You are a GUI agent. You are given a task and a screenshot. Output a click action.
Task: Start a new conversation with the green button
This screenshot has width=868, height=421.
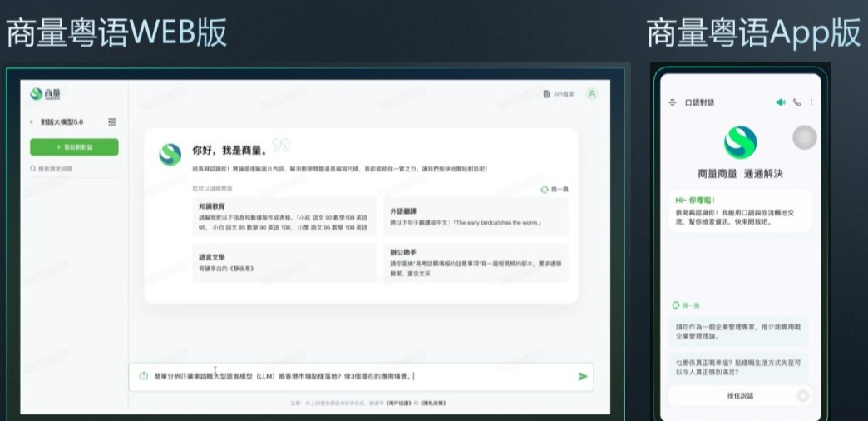(x=74, y=147)
